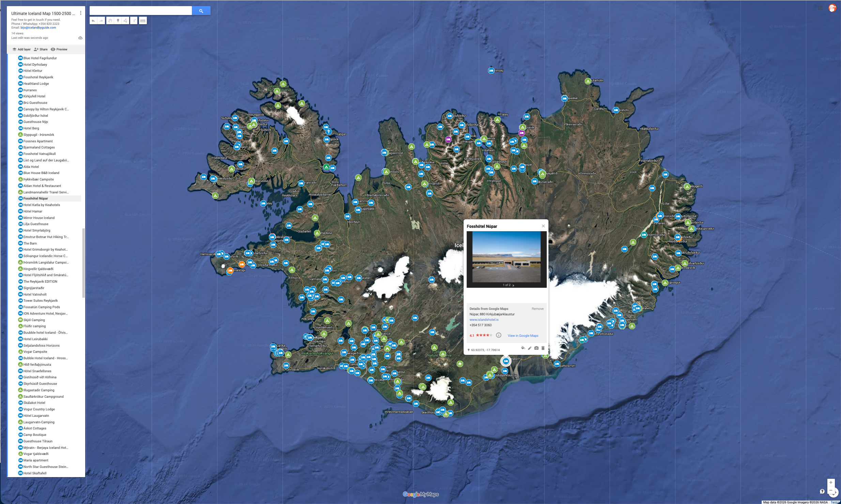841x504 pixels.
Task: Zoom in with the plus button
Action: (831, 482)
